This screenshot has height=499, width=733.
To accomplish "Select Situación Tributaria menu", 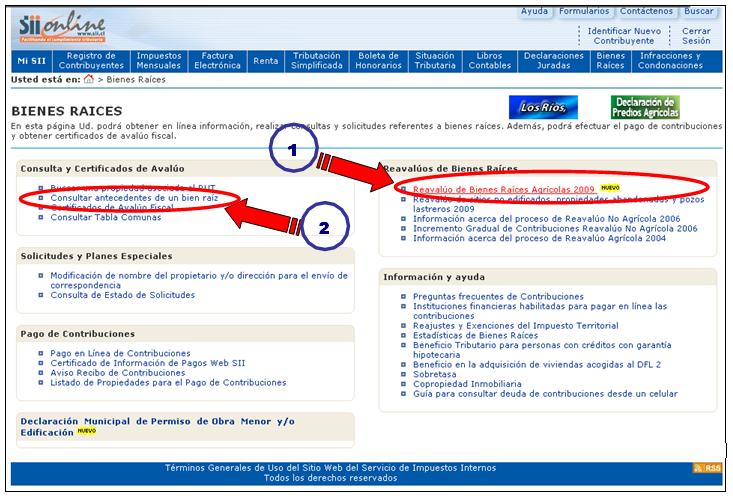I will click(435, 61).
